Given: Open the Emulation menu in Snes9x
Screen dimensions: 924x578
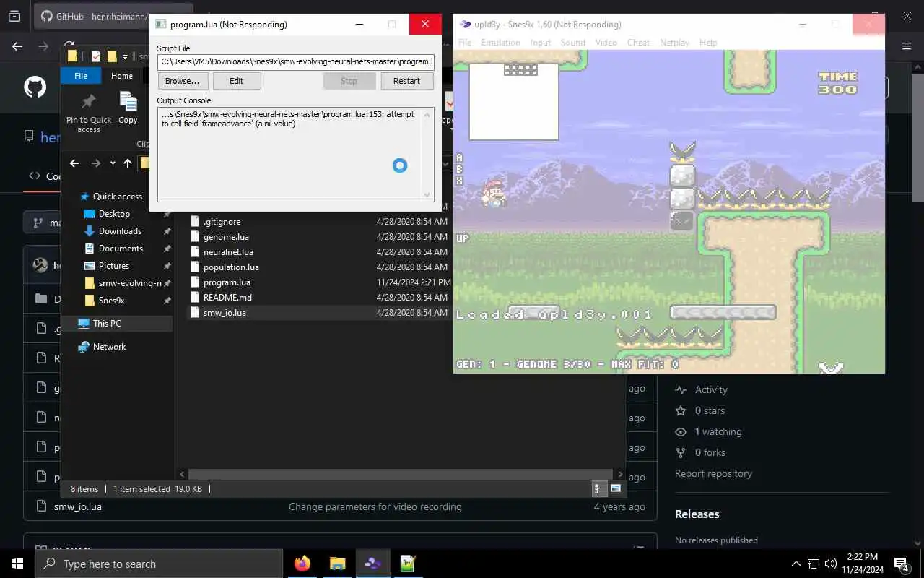Looking at the screenshot, I should [500, 43].
